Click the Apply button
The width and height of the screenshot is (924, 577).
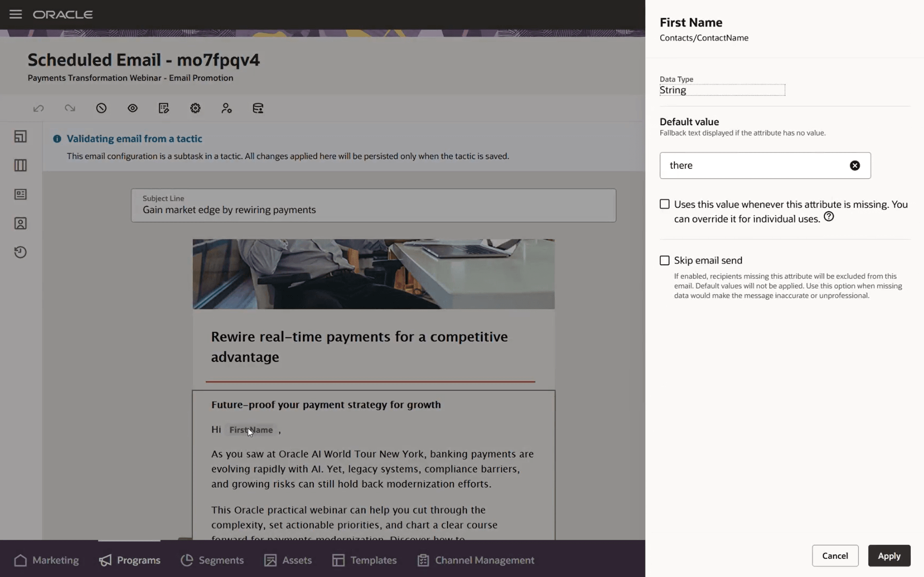889,556
